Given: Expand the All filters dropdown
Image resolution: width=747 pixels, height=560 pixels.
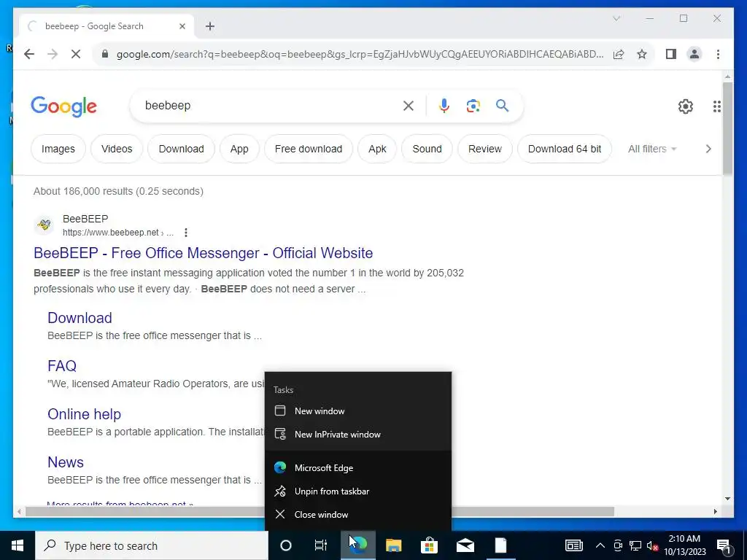Looking at the screenshot, I should pos(651,149).
